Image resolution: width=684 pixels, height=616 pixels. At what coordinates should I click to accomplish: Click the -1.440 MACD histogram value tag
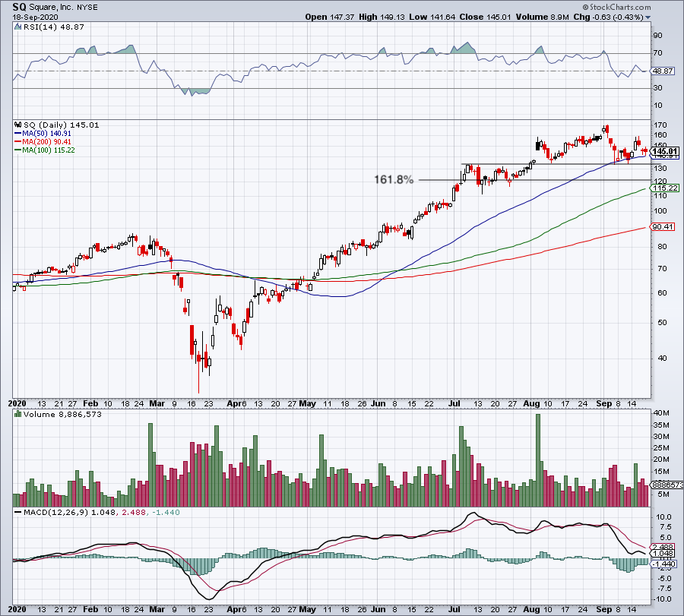pyautogui.click(x=664, y=564)
